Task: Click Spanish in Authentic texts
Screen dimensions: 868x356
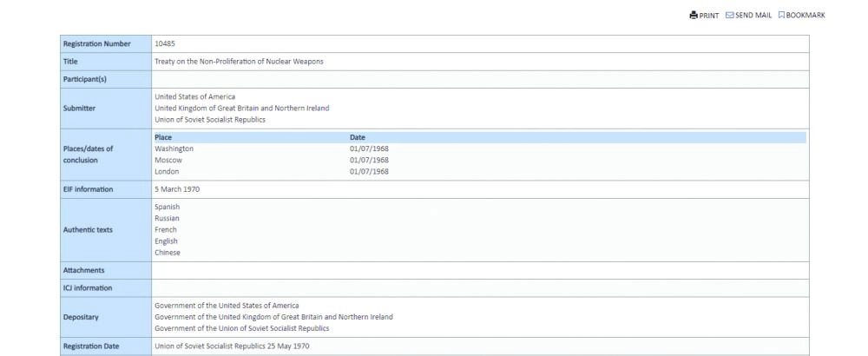Action: click(167, 207)
